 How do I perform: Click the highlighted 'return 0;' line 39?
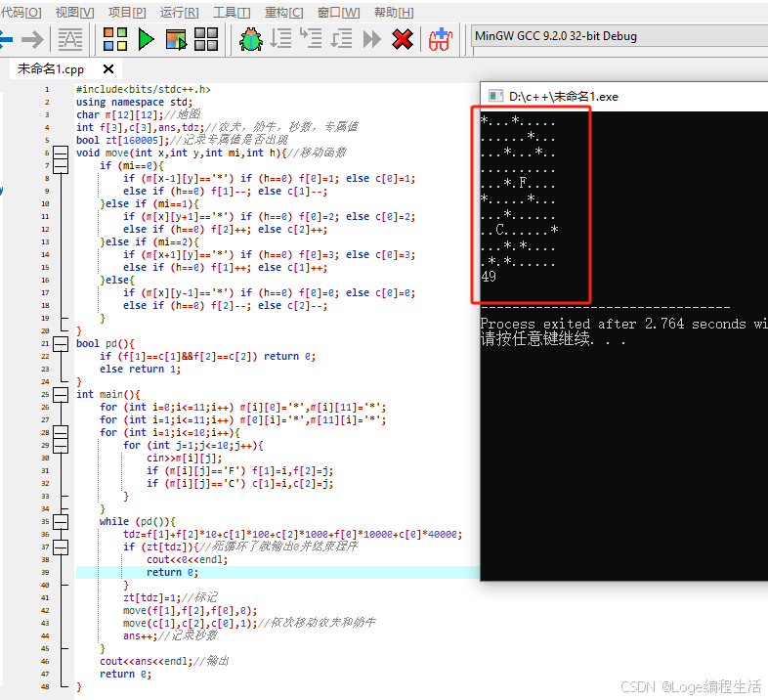172,573
